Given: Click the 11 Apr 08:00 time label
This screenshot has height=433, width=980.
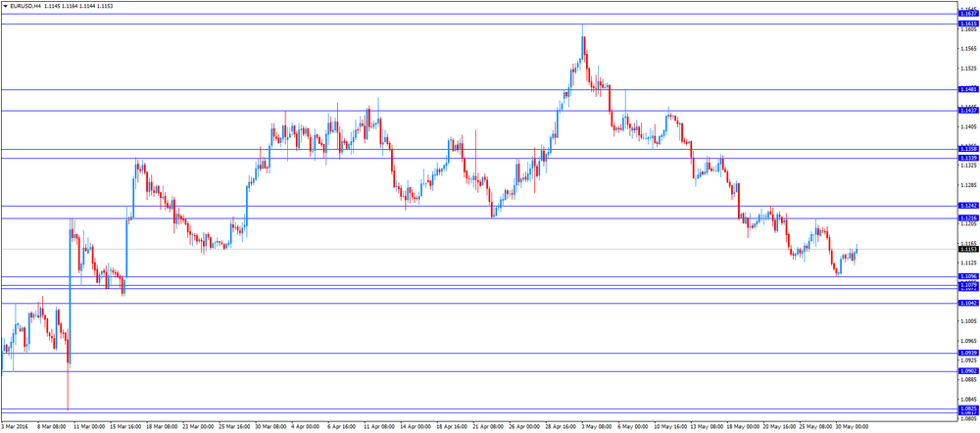Looking at the screenshot, I should pyautogui.click(x=379, y=426).
